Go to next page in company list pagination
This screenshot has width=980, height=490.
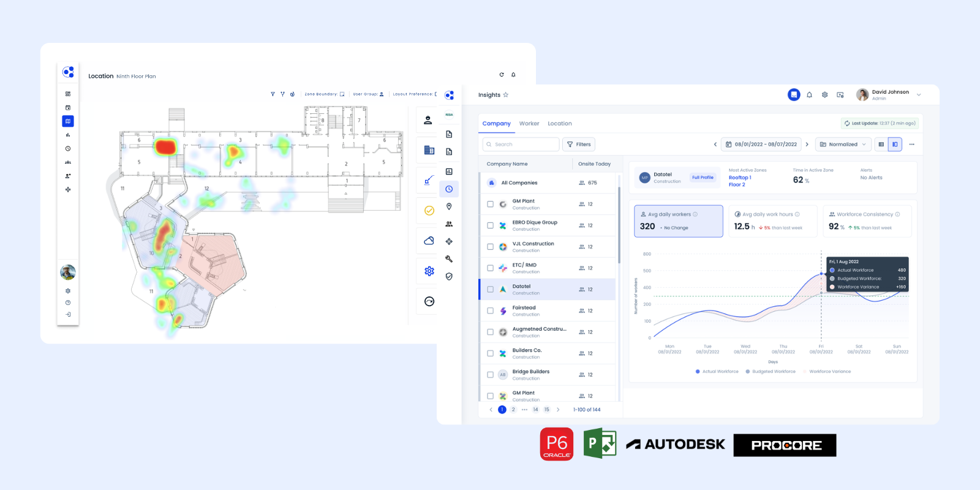point(558,410)
